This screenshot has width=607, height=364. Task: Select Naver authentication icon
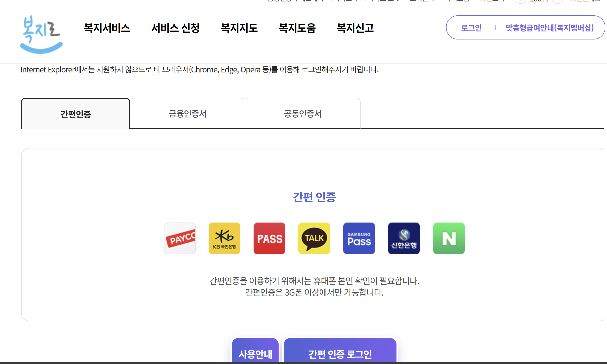pos(448,238)
